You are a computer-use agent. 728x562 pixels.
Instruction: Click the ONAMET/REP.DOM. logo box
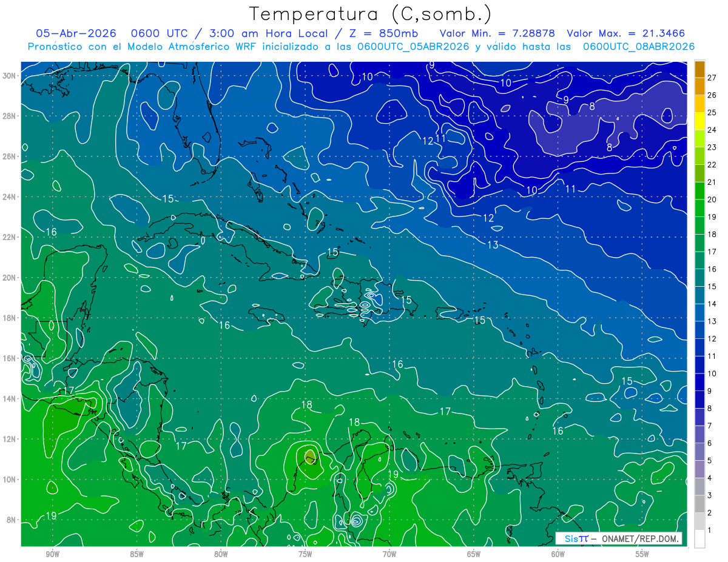pos(619,538)
